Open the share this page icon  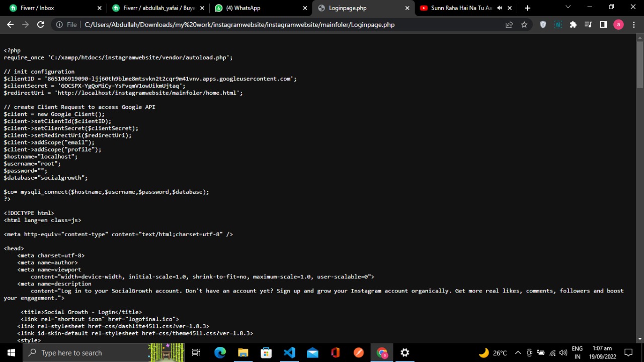click(x=509, y=25)
